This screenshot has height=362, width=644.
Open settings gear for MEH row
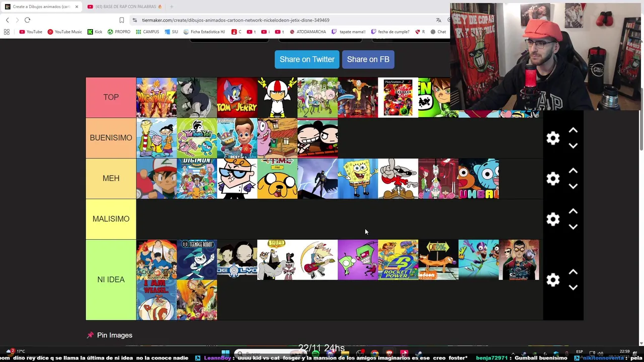click(x=553, y=178)
